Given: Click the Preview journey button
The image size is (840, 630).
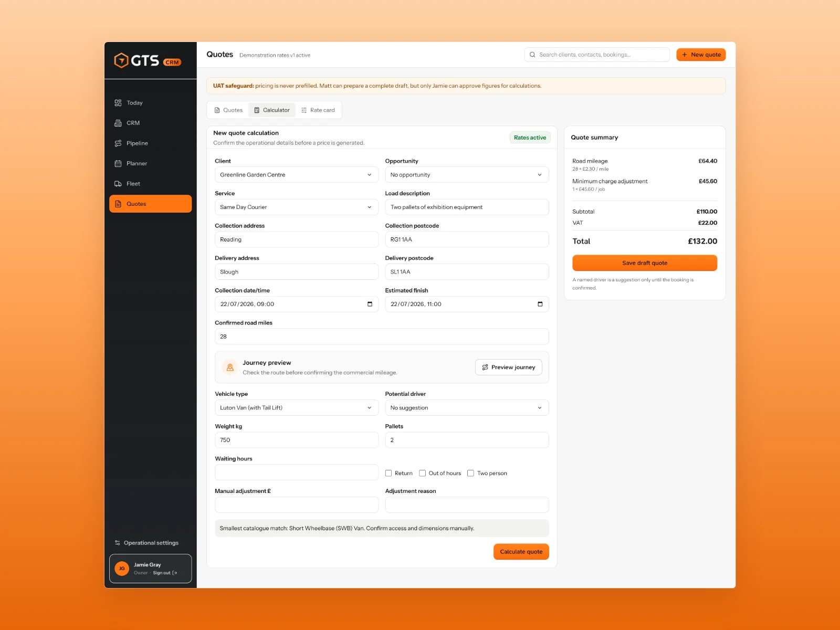Looking at the screenshot, I should [x=509, y=367].
